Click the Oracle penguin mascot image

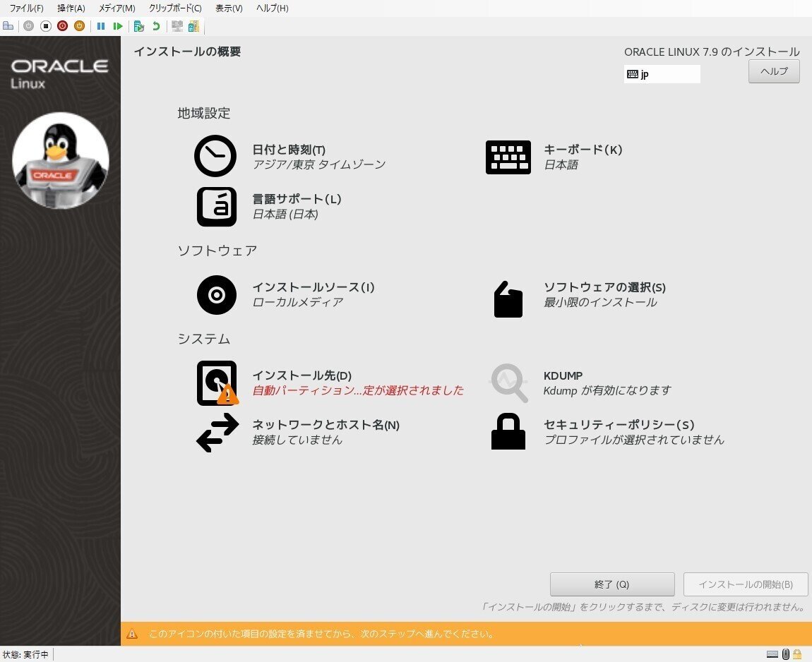point(61,160)
